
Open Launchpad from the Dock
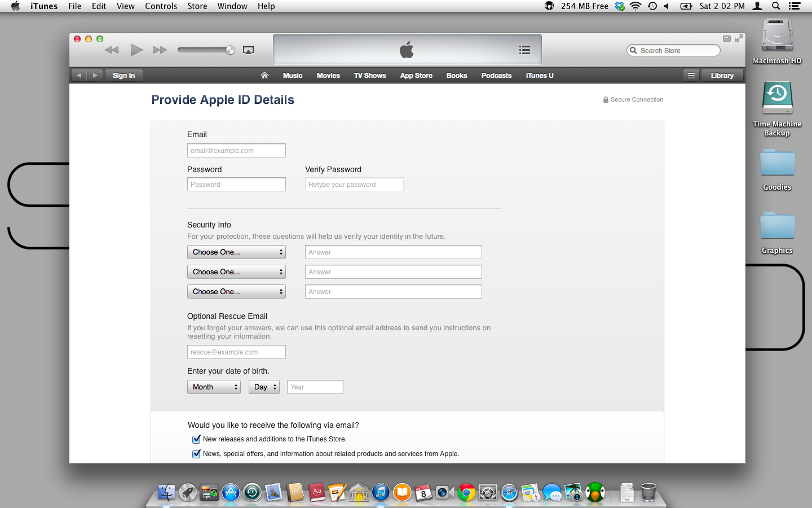click(x=188, y=493)
